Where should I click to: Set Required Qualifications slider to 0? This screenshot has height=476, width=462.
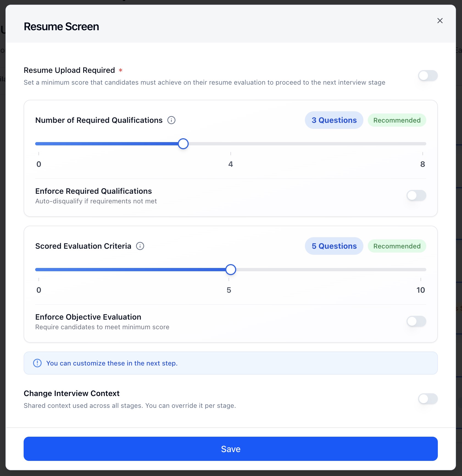(39, 144)
